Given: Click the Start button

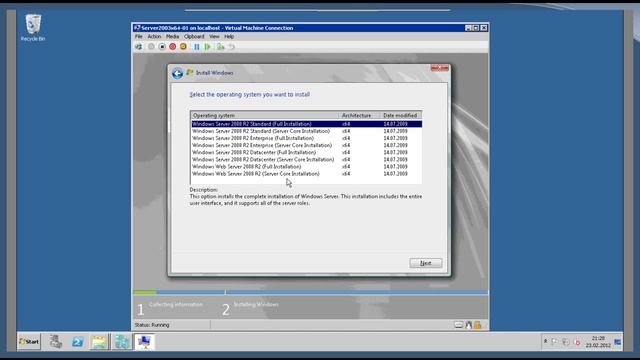Looking at the screenshot, I should click(29, 342).
